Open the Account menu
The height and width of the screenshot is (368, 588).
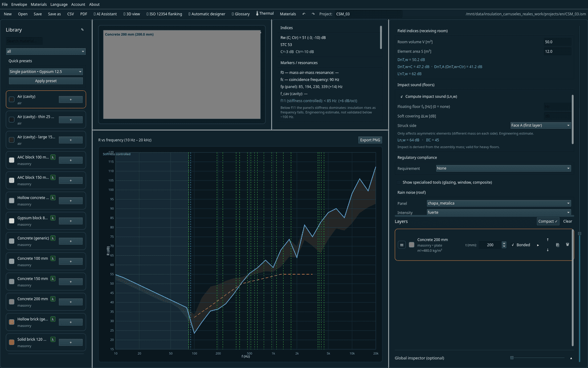coord(78,4)
